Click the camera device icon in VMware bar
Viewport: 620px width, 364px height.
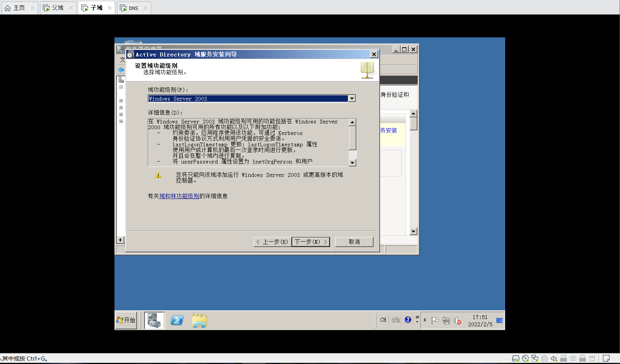pos(573,358)
